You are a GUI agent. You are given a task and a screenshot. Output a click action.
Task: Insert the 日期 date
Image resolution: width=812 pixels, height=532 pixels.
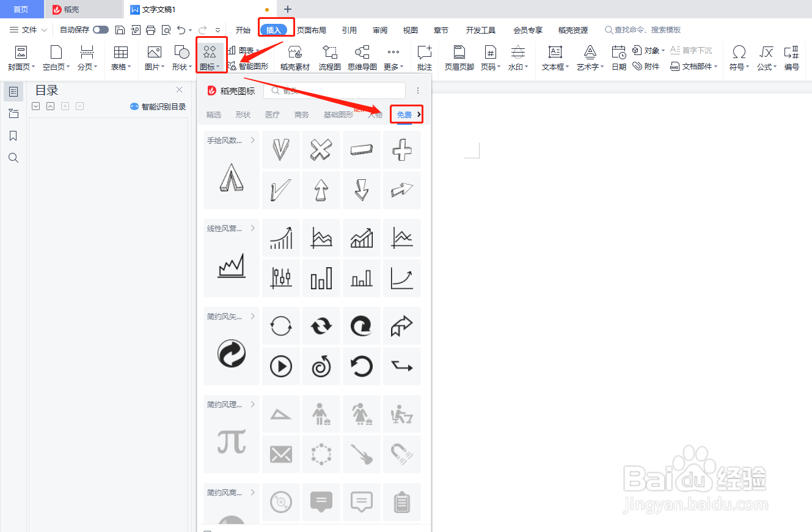(619, 58)
